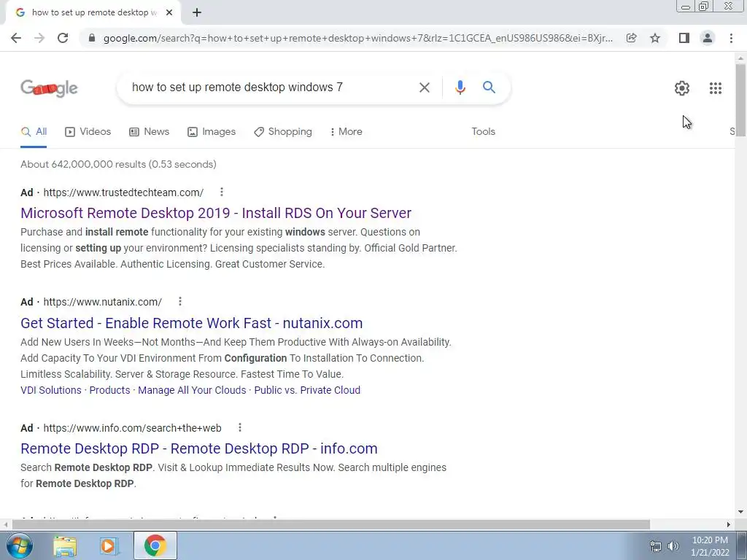Open options for nutanix.com ad
Screen dimensions: 747x560
pos(180,301)
